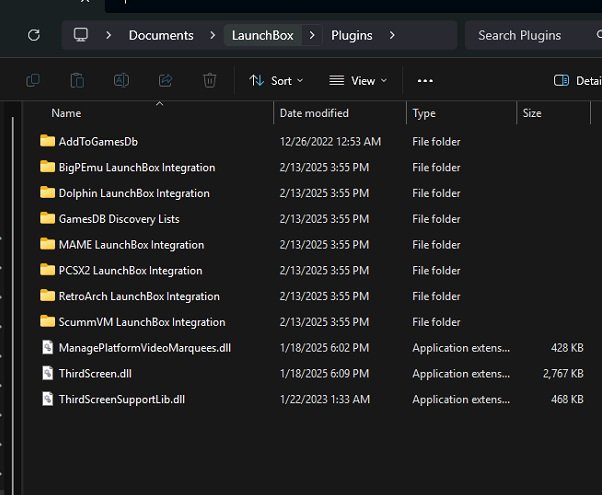Select the MAME LaunchBox Integration folder icon
Screen dimensions: 602x495
[48, 244]
